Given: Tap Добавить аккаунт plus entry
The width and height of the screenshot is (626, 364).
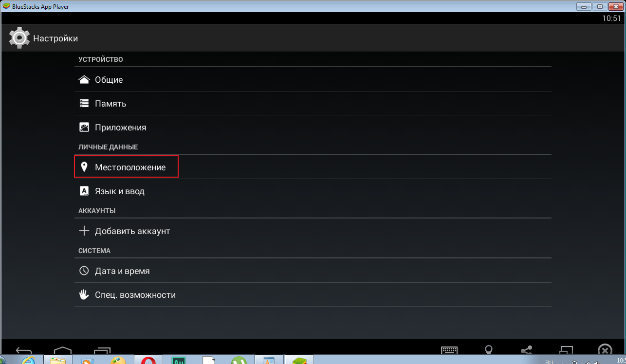Looking at the screenshot, I should [313, 231].
